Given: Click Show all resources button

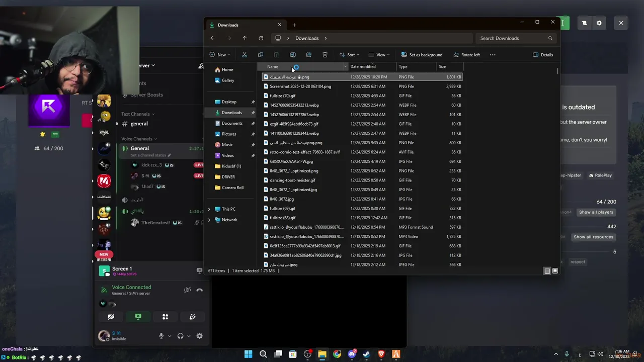Looking at the screenshot, I should click(x=594, y=237).
